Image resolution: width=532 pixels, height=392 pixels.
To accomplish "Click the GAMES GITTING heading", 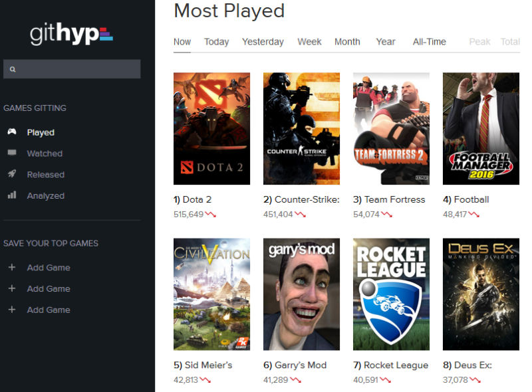I will 35,108.
